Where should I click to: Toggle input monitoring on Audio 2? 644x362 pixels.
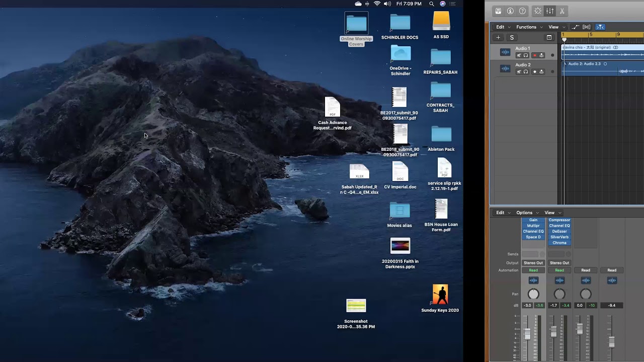541,72
